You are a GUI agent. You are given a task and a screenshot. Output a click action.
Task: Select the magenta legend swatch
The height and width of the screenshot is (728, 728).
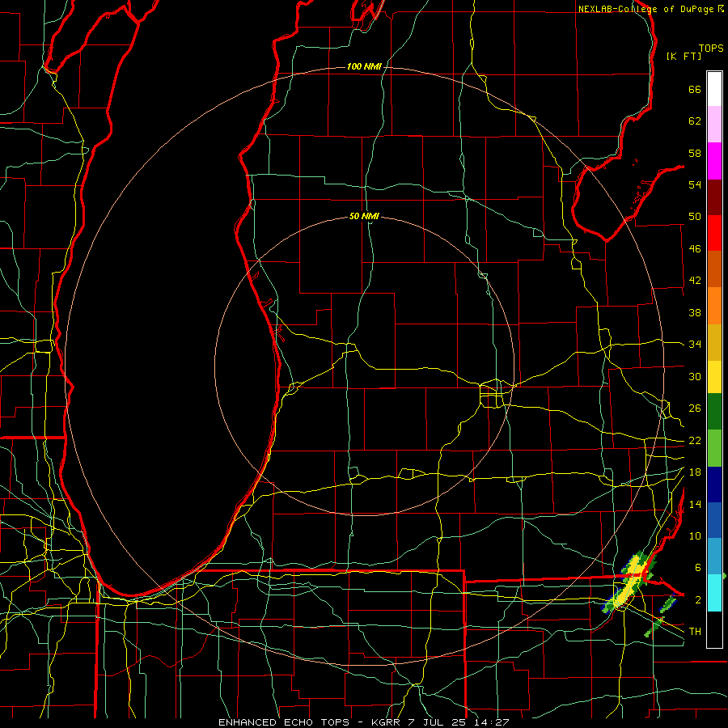[714, 161]
